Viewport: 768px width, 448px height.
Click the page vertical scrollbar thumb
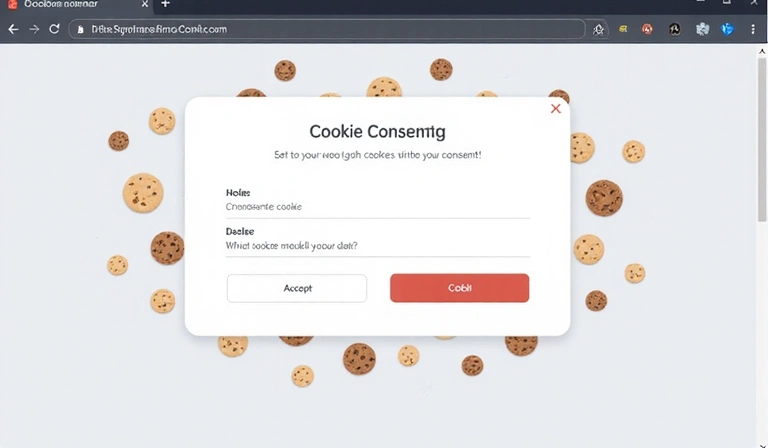pyautogui.click(x=762, y=140)
